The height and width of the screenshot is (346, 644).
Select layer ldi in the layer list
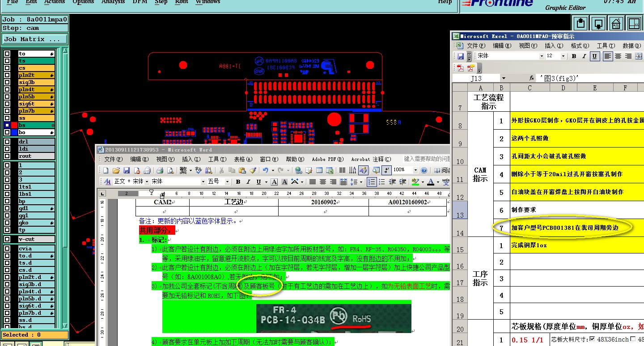tap(36, 149)
